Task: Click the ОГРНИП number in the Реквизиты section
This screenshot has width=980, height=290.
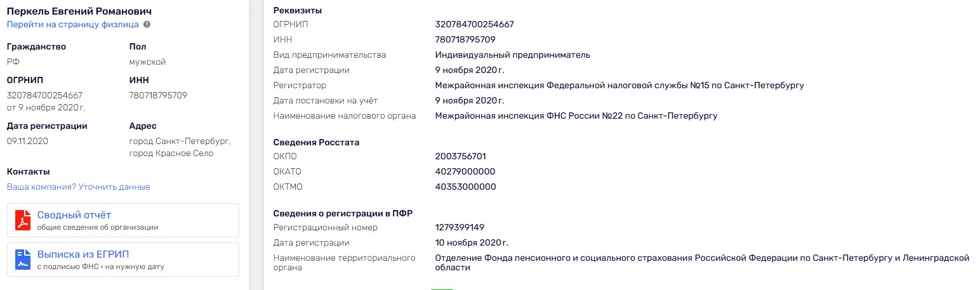Action: point(474,25)
